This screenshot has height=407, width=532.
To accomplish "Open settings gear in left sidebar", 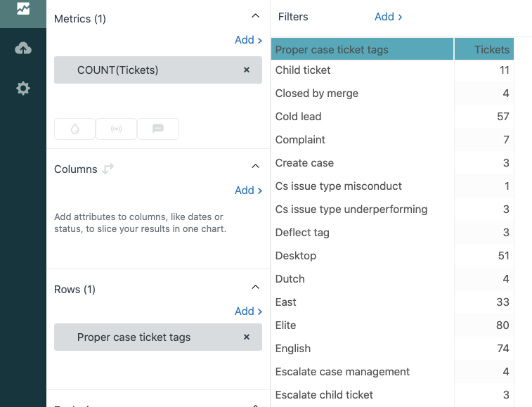I will click(x=23, y=89).
